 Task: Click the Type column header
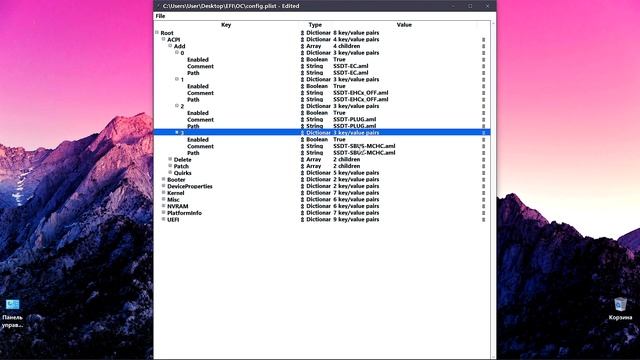[315, 25]
